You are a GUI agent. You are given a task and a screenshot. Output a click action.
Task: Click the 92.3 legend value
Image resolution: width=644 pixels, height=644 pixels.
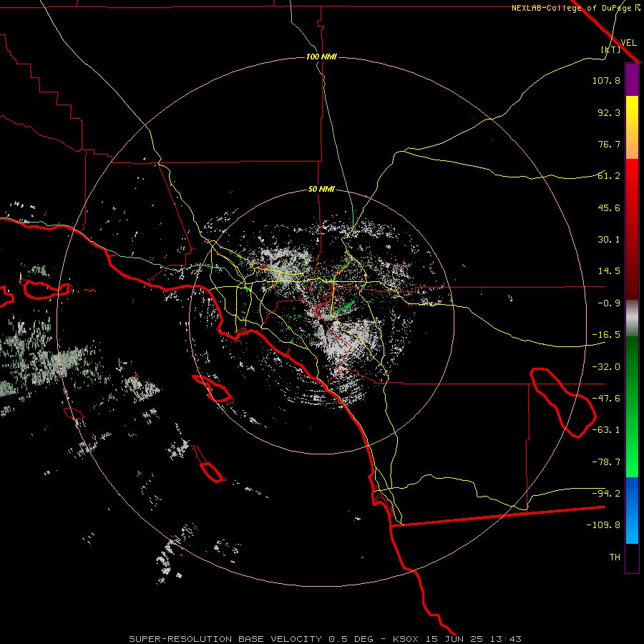coord(609,112)
